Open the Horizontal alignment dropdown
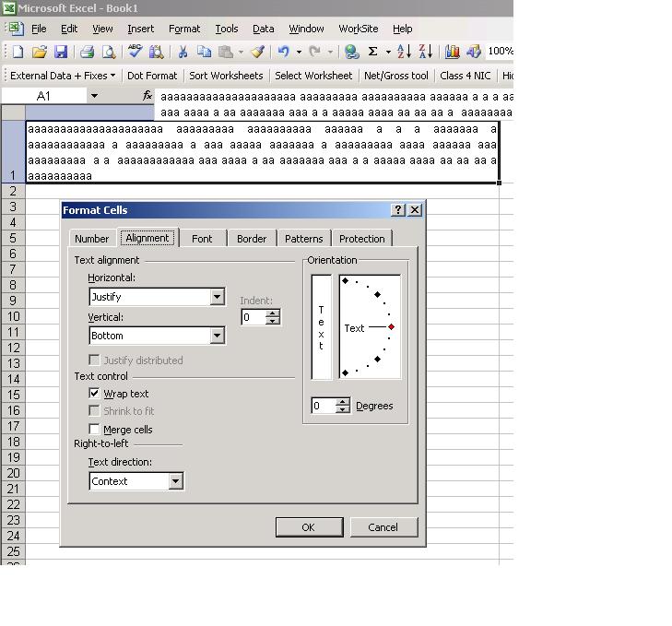 click(218, 297)
